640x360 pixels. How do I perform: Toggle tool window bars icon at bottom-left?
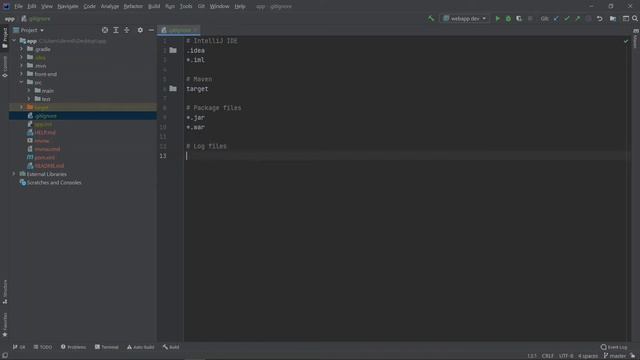point(5,356)
